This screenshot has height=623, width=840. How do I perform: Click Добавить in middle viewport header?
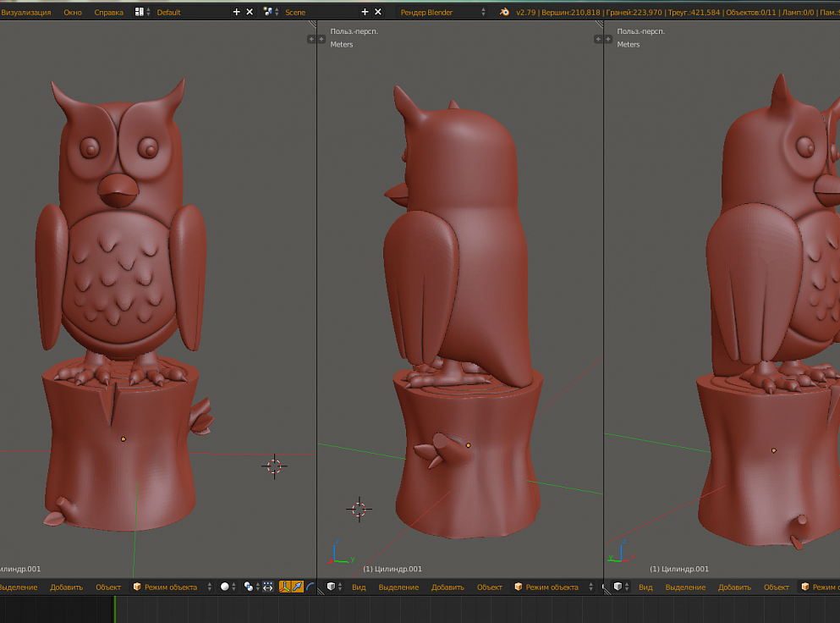point(447,587)
